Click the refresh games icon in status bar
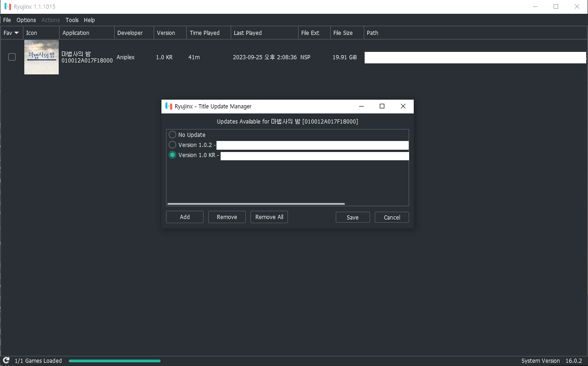 [x=6, y=360]
